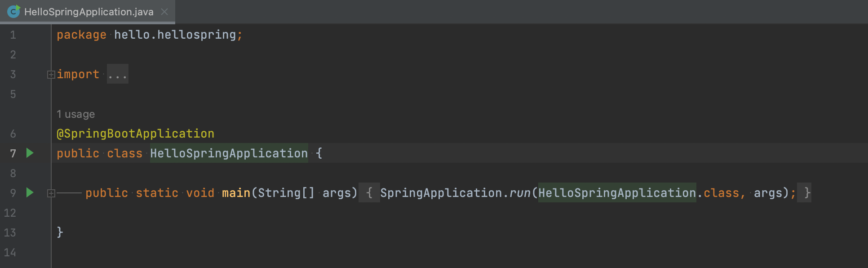Click the Java class icon on the tab
This screenshot has height=268, width=868.
[13, 11]
